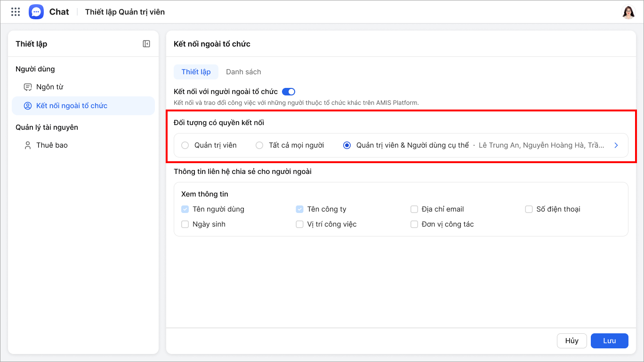Expand the specific users list chevron
644x362 pixels.
point(616,145)
